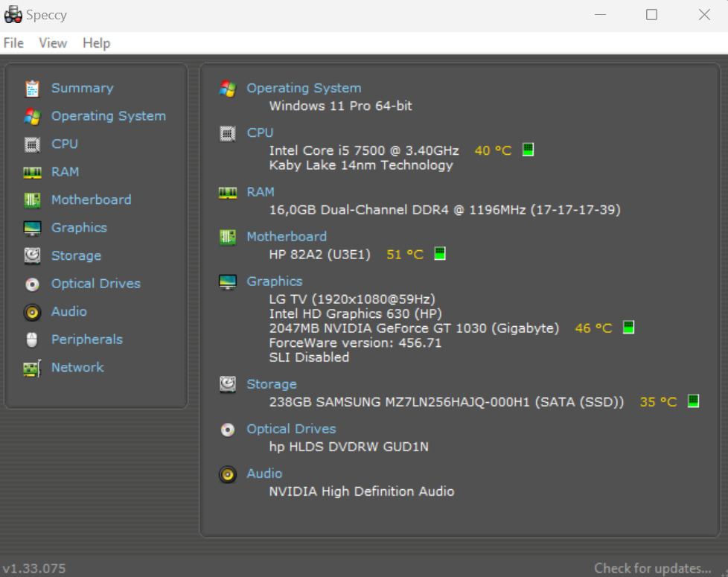Open the View menu
Viewport: 728px width, 577px height.
[x=52, y=43]
